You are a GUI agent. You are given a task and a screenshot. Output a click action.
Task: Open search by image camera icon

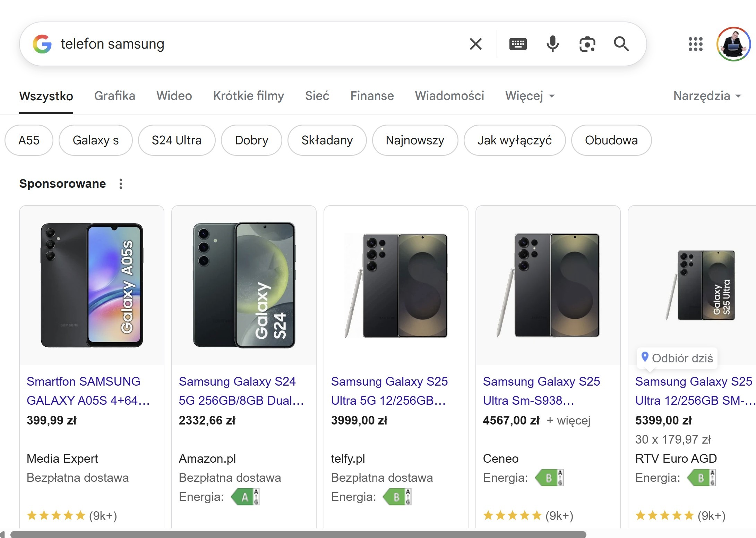[x=587, y=44]
